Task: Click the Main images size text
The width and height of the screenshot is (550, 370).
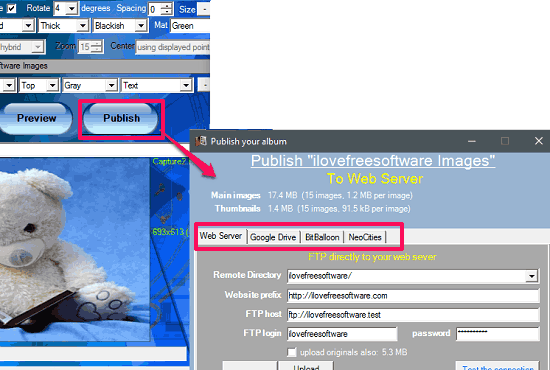Action: (x=340, y=195)
